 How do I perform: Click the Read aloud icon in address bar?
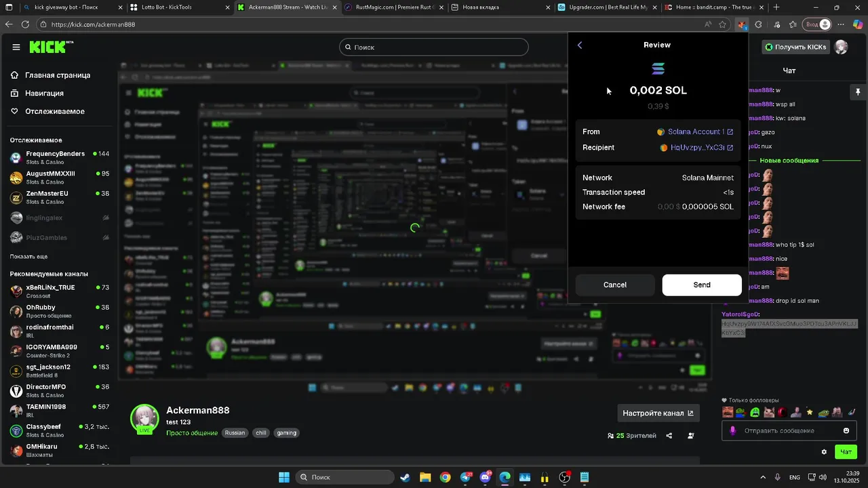pyautogui.click(x=708, y=24)
